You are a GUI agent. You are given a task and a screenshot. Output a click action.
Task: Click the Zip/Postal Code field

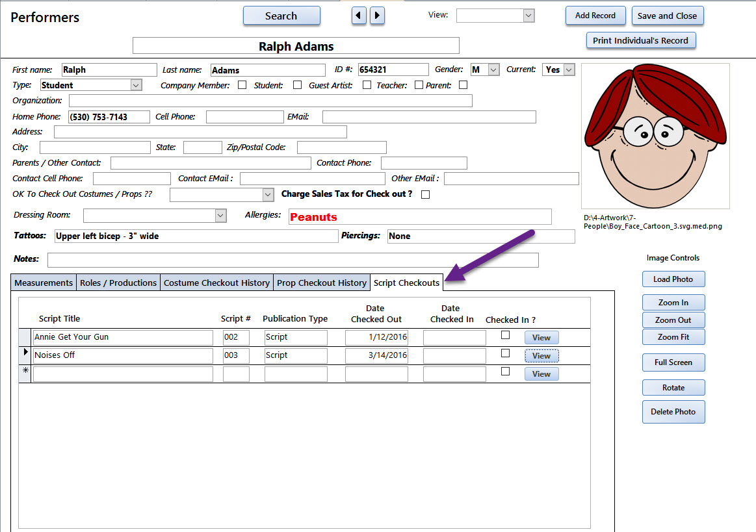point(342,147)
